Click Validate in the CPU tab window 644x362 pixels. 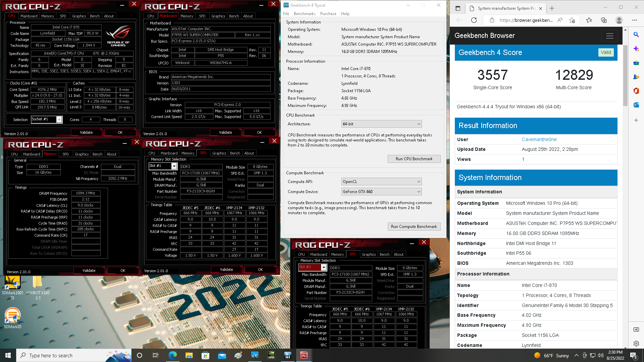point(86,132)
